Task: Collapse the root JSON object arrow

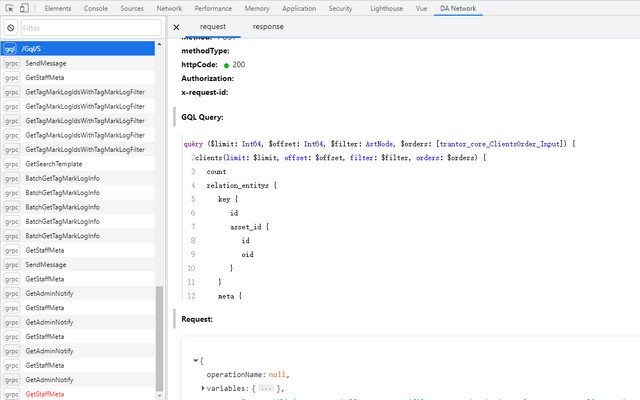Action: [x=196, y=360]
